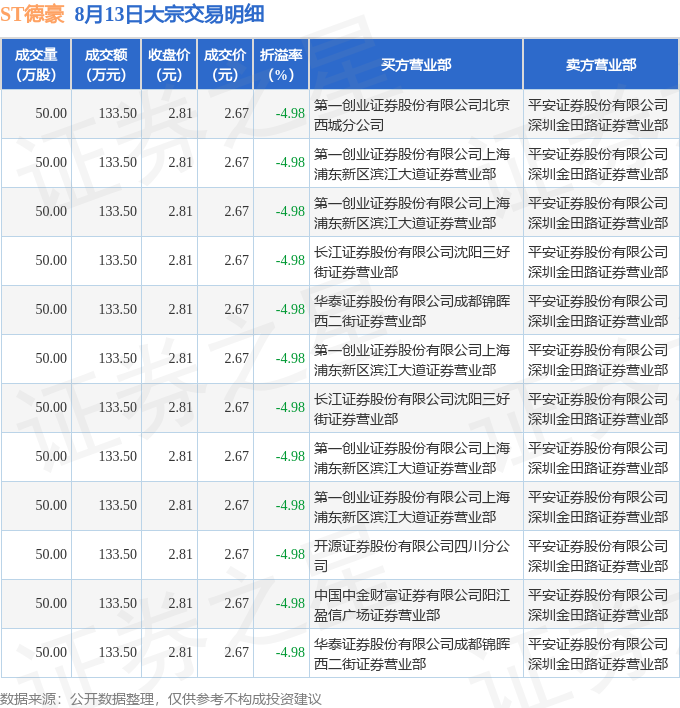Screen dimensions: 680x708
Task: Click the orange ST德豪 stock name in title
Action: coord(33,14)
